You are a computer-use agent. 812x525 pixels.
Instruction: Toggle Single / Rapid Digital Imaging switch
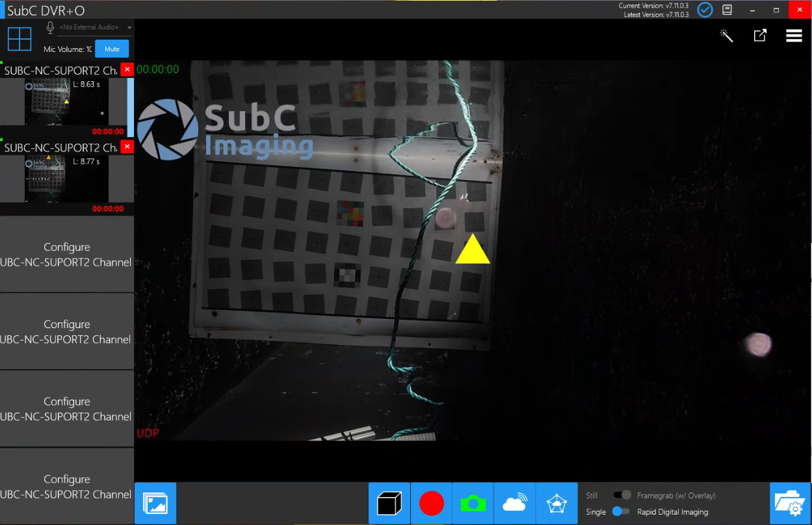click(621, 511)
